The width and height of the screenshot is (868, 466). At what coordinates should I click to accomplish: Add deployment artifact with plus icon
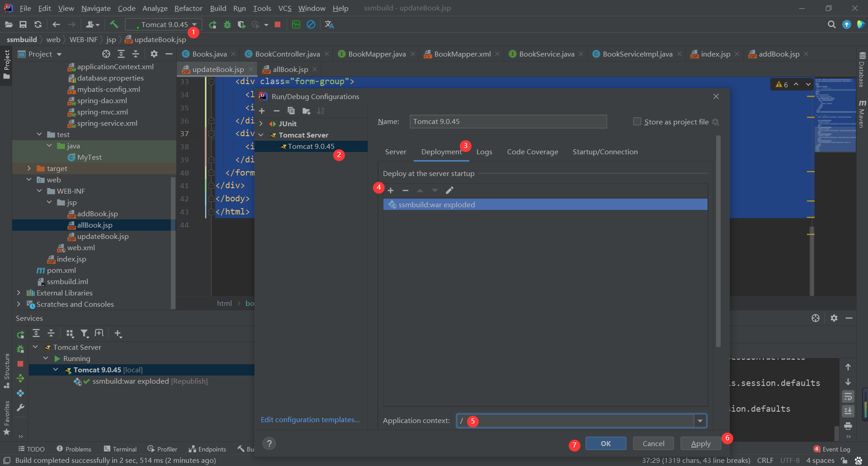[x=391, y=190]
